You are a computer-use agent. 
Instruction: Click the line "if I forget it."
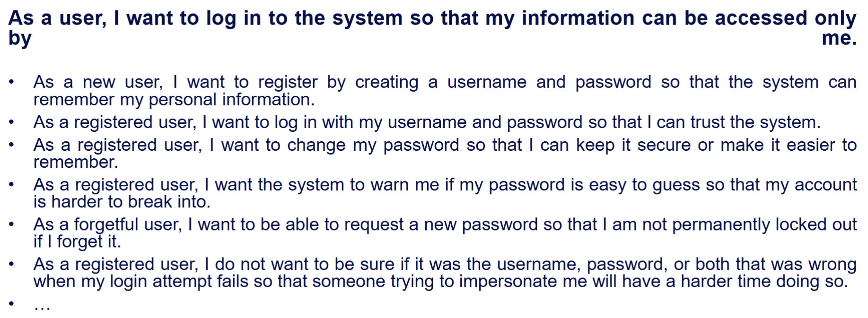tap(77, 242)
